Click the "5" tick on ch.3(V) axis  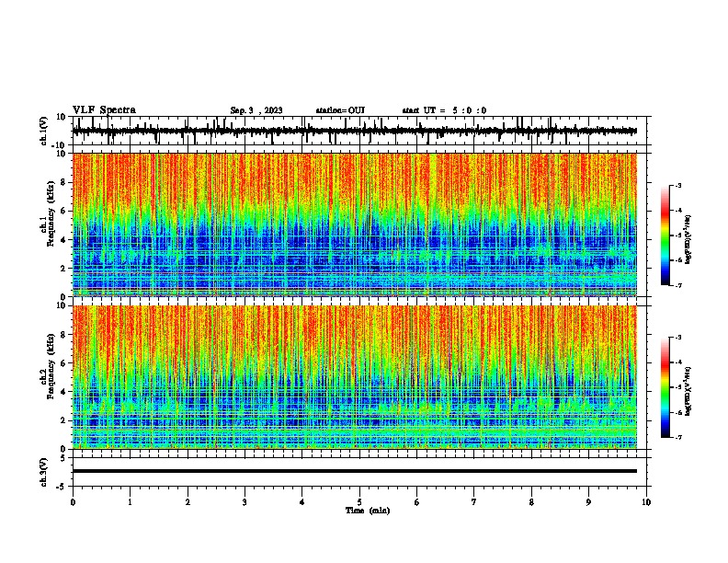64,458
